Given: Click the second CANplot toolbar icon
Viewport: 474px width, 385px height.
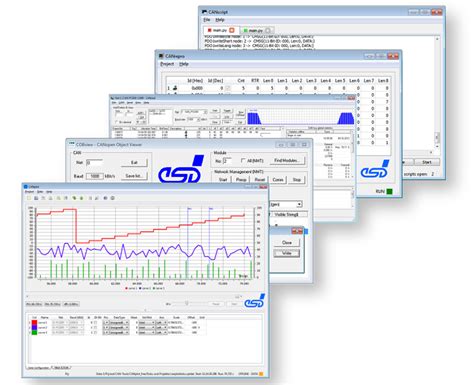Looking at the screenshot, I should (36, 198).
